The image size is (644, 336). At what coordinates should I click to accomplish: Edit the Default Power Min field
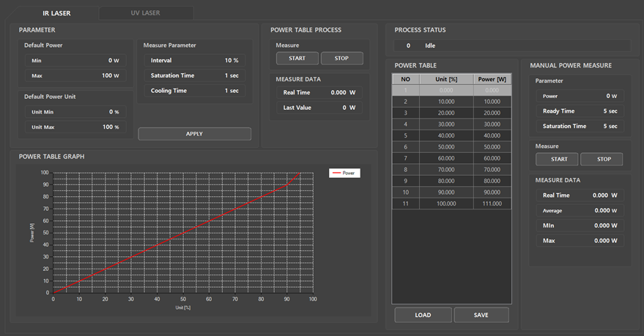75,60
